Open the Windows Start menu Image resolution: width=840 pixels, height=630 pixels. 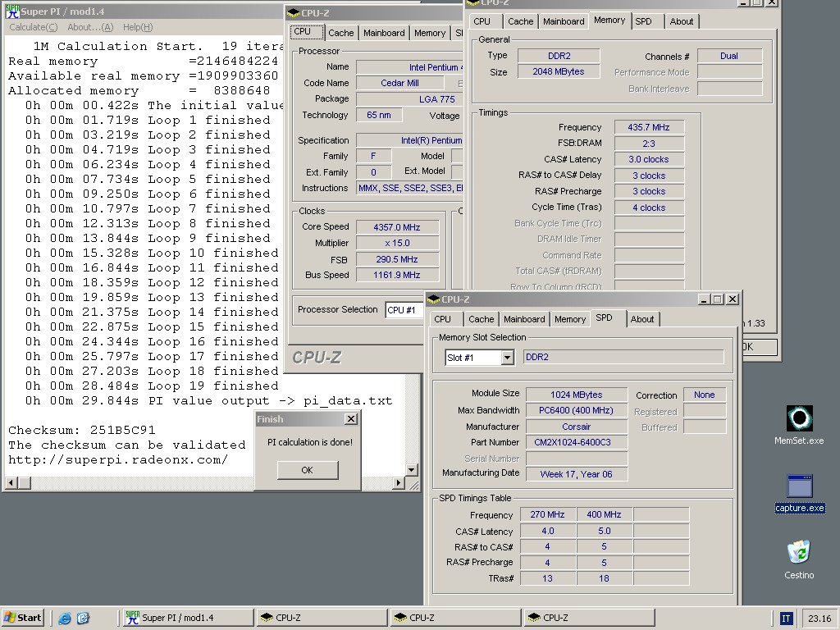point(23,618)
